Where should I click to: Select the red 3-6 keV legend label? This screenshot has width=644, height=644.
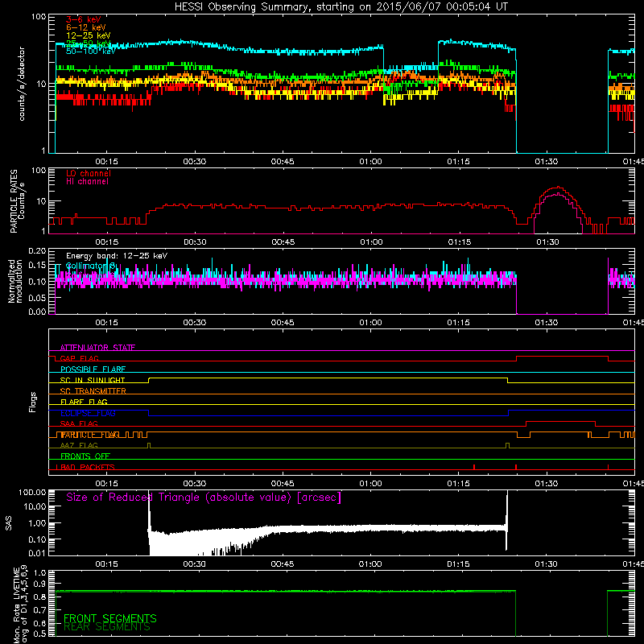pos(84,19)
